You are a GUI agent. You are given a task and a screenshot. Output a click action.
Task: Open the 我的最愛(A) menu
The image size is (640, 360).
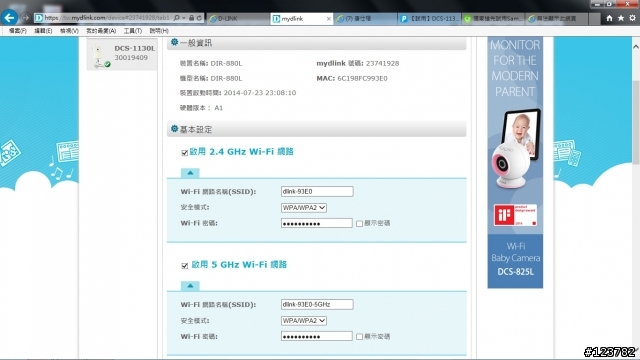101,31
